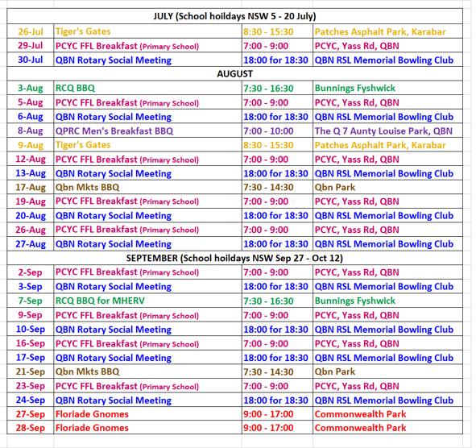Click PCYC FFL Breakfast in 19-Aug row

click(148, 201)
